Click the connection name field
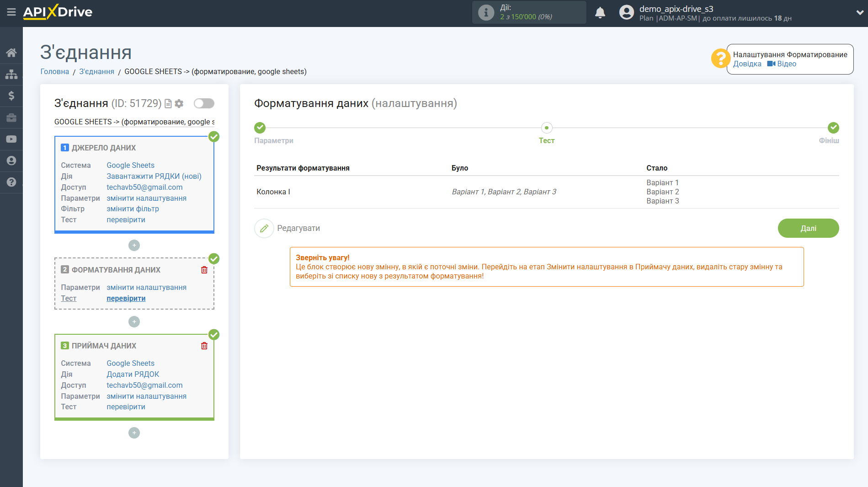 click(134, 122)
